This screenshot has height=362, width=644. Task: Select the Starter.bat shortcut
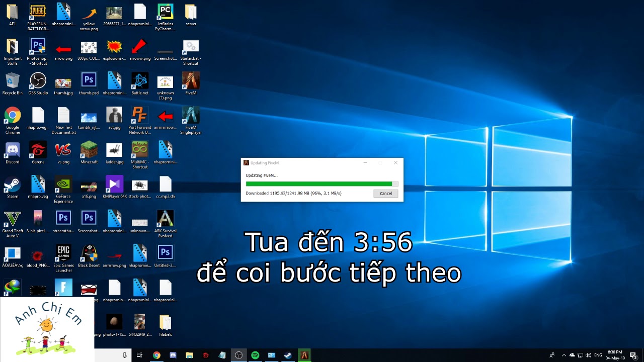191,51
